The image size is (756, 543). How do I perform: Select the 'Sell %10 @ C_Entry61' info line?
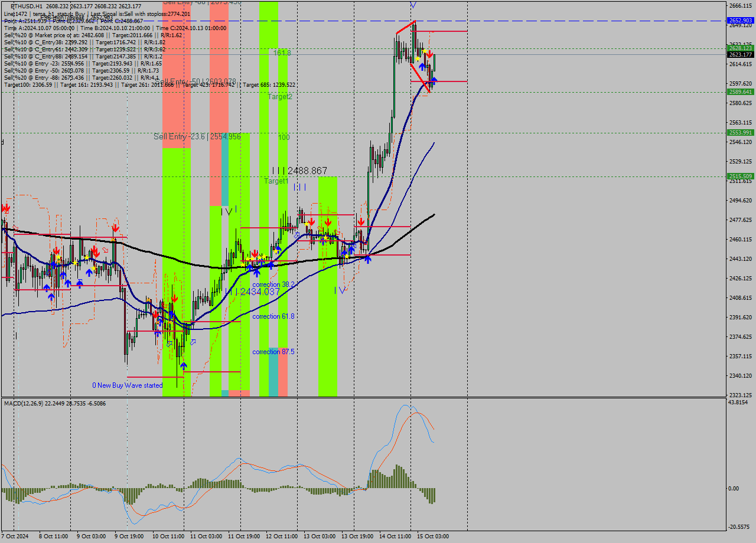click(84, 50)
